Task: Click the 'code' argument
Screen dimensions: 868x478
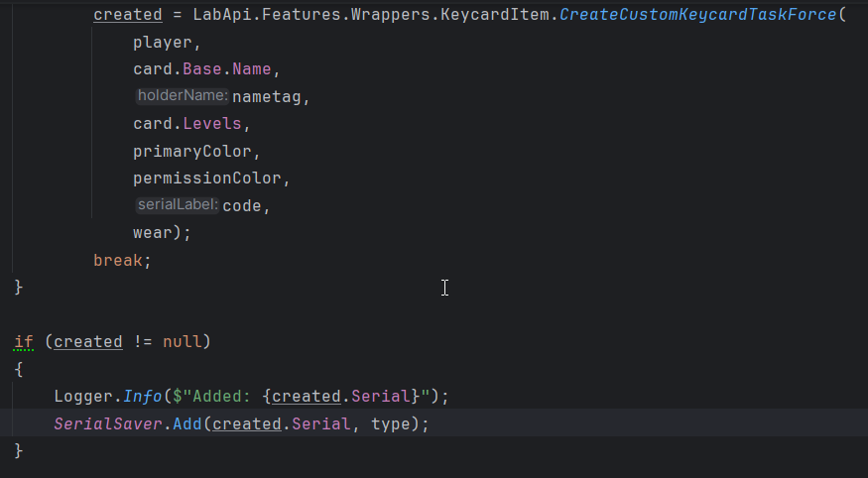Action: pyautogui.click(x=242, y=206)
